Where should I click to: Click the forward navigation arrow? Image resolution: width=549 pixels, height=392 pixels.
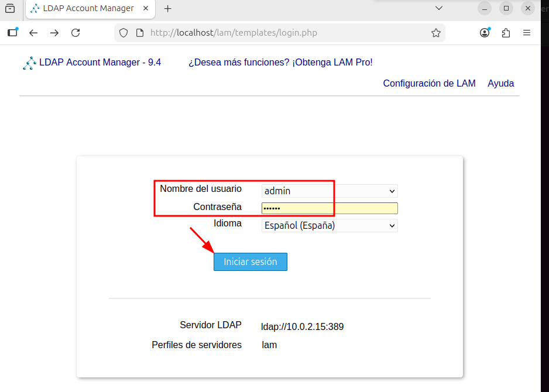pos(54,33)
